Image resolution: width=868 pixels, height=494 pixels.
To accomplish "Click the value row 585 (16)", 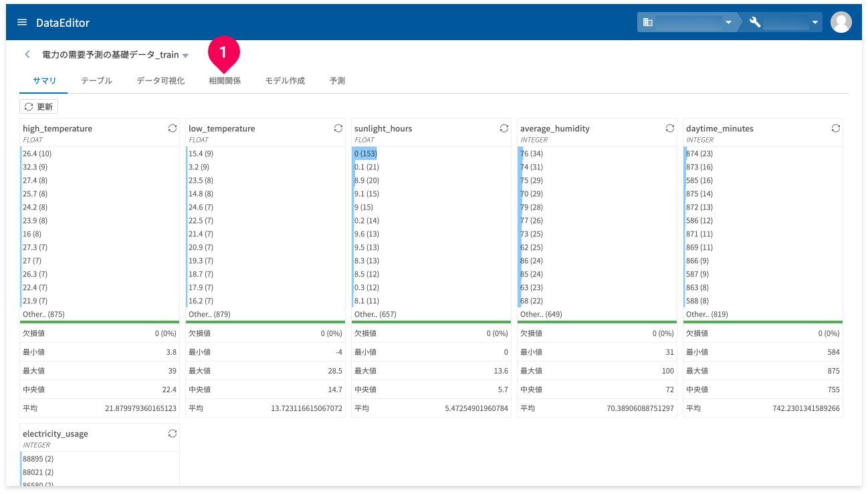I will (x=763, y=180).
